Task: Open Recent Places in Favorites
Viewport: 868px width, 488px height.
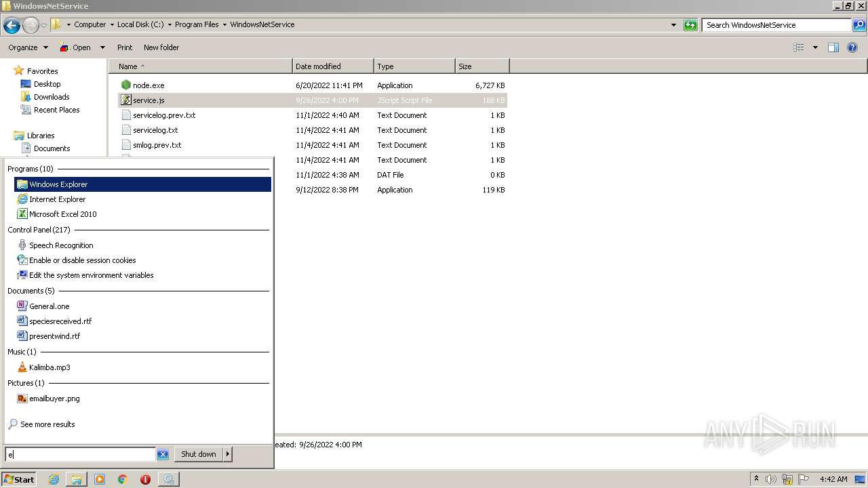Action: pyautogui.click(x=56, y=110)
